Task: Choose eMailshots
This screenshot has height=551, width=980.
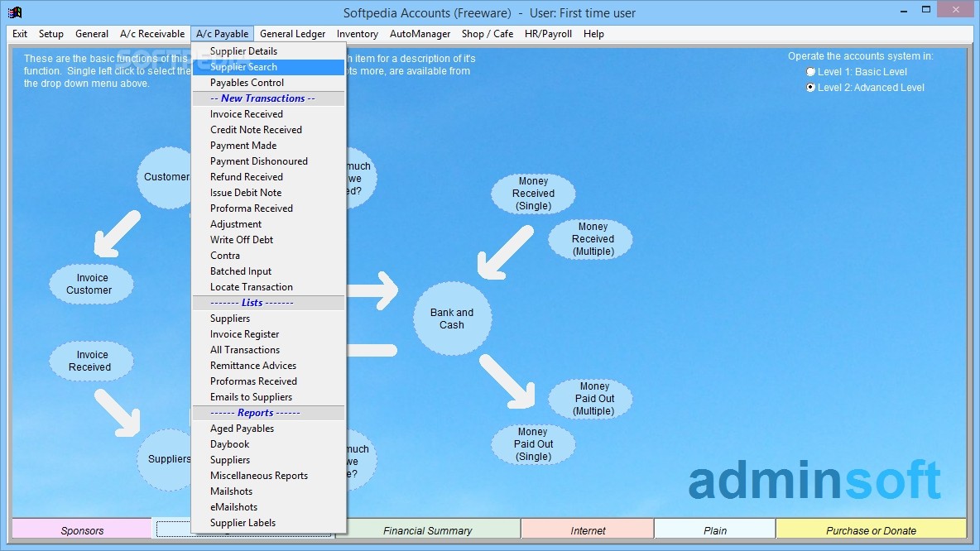Action: click(x=269, y=506)
